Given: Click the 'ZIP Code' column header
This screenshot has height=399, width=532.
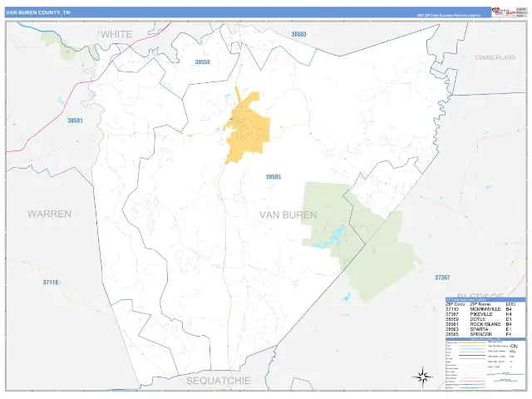Looking at the screenshot, I should [x=456, y=304].
